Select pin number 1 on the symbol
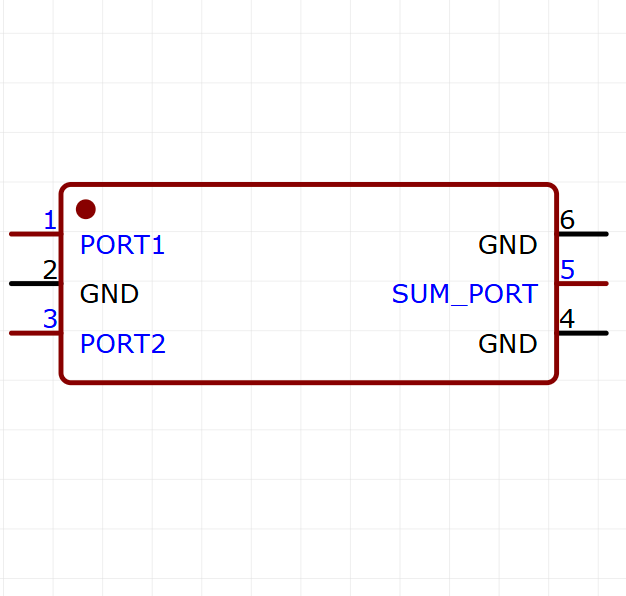 click(x=50, y=220)
